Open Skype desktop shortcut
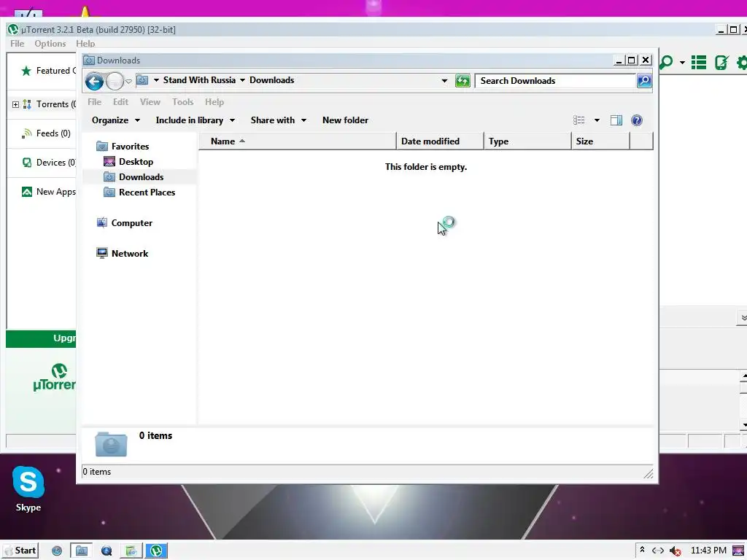747x560 pixels. [x=28, y=489]
